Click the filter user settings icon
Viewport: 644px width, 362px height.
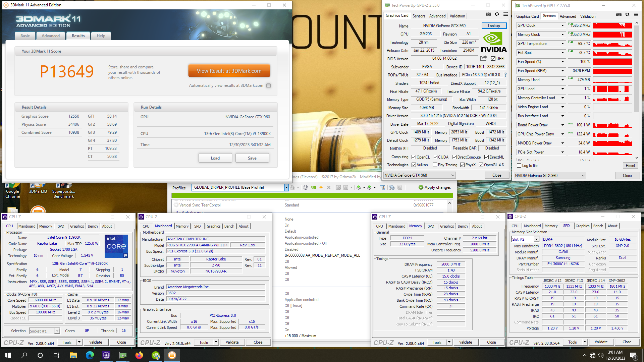[382, 187]
